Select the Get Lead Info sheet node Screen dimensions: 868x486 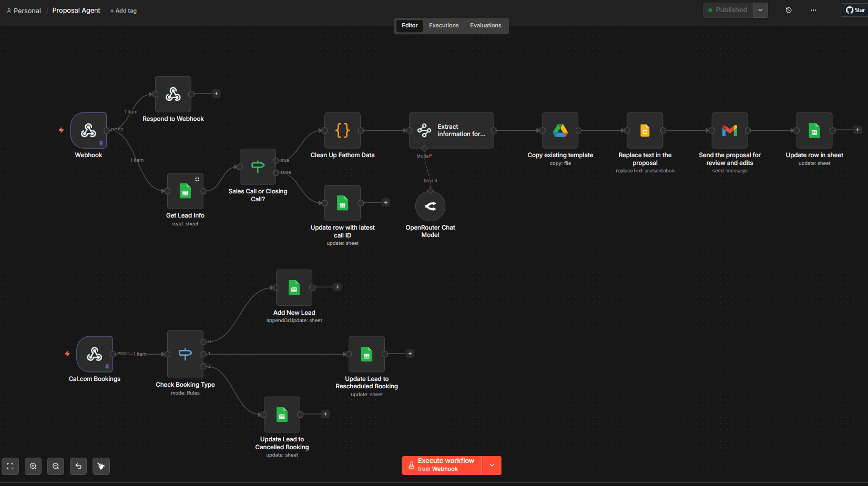coord(185,191)
